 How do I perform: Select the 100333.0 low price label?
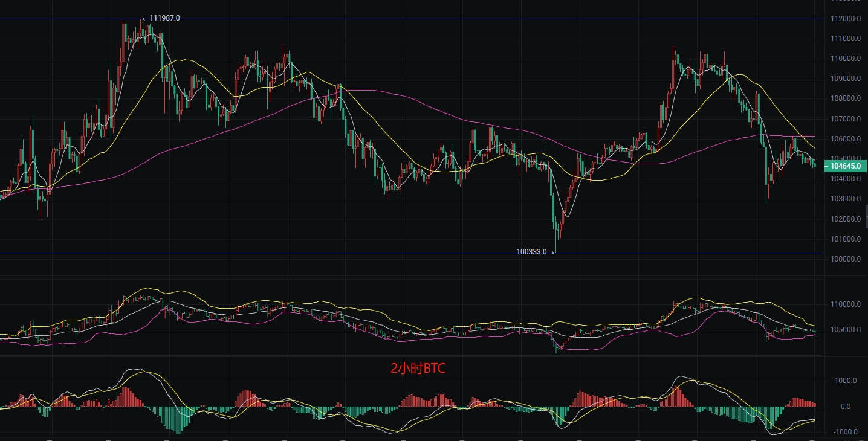(531, 251)
